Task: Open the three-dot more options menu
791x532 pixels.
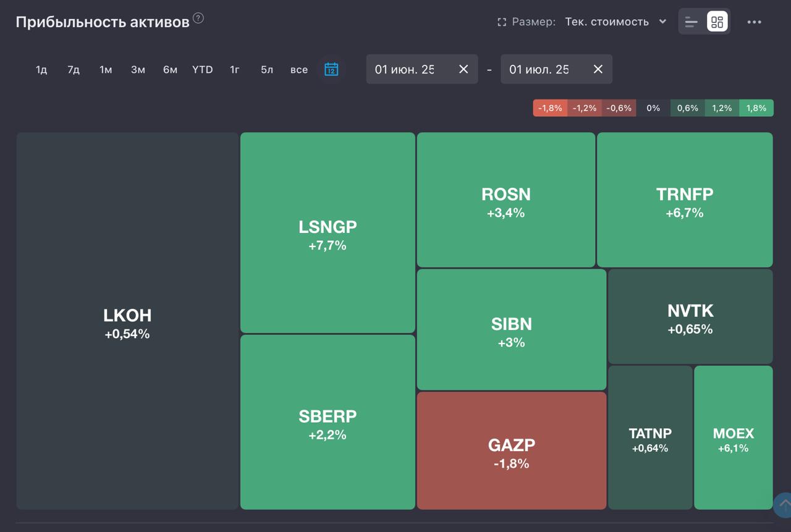Action: tap(754, 22)
